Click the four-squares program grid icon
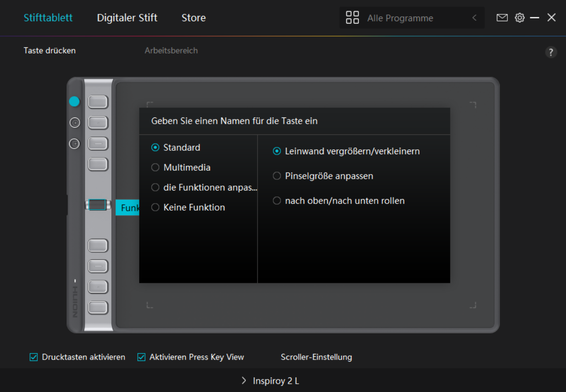 tap(353, 18)
